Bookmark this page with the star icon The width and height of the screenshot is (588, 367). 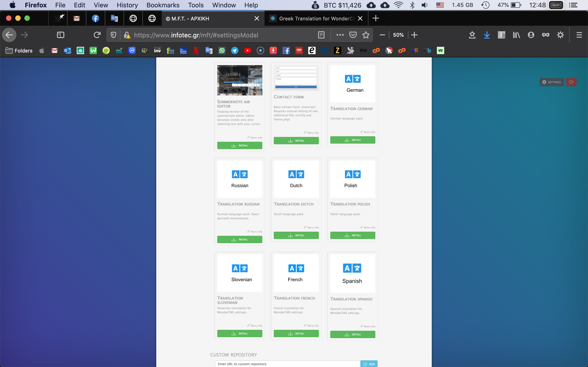[366, 35]
